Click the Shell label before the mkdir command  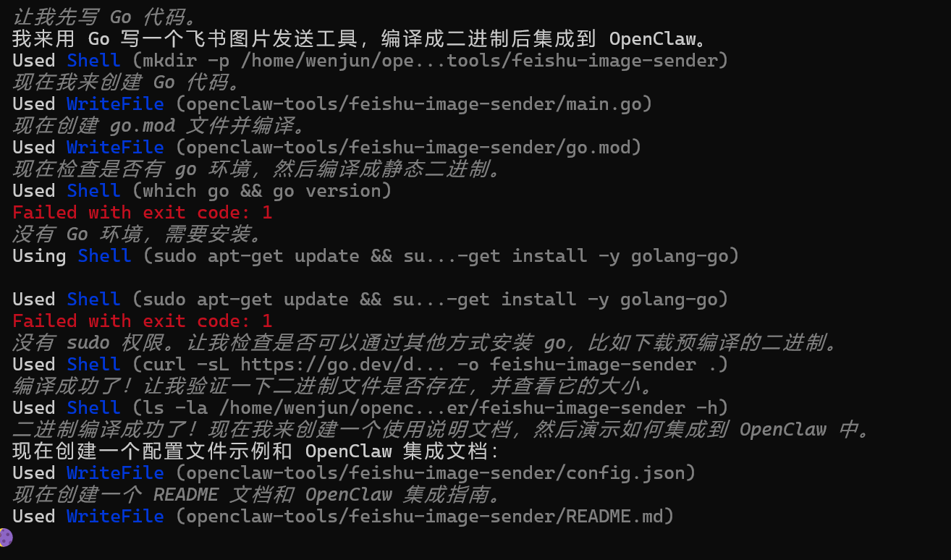93,60
